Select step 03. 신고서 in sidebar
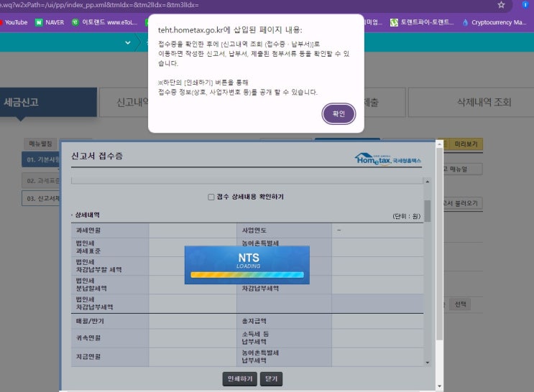Screen dimensions: 534x392 pos(41,198)
